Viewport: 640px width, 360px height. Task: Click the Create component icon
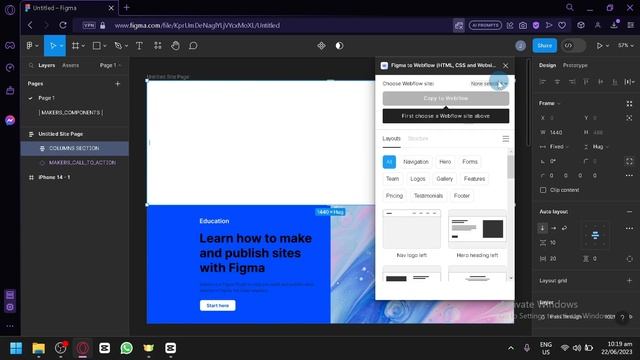click(322, 46)
